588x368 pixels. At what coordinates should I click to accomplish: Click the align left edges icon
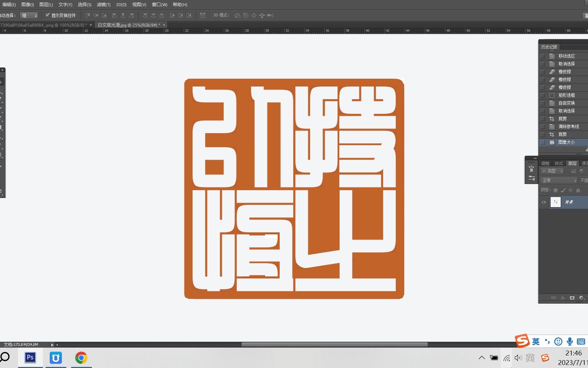pyautogui.click(x=115, y=15)
